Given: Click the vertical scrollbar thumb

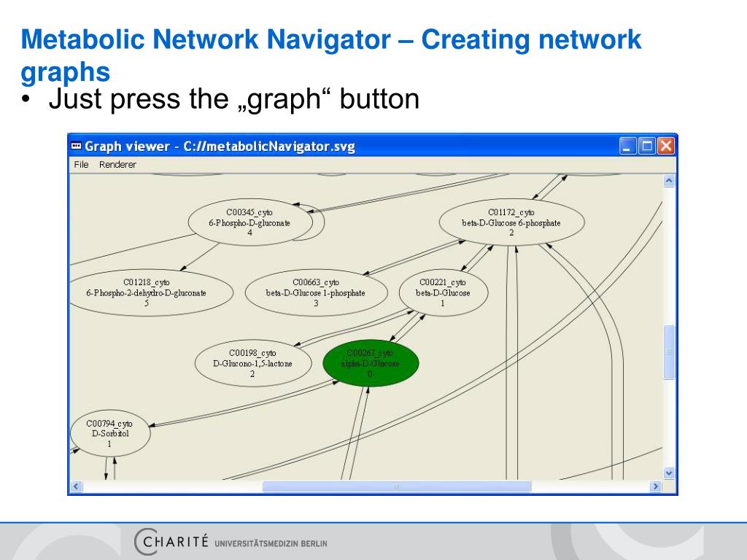Looking at the screenshot, I should pos(669,352).
